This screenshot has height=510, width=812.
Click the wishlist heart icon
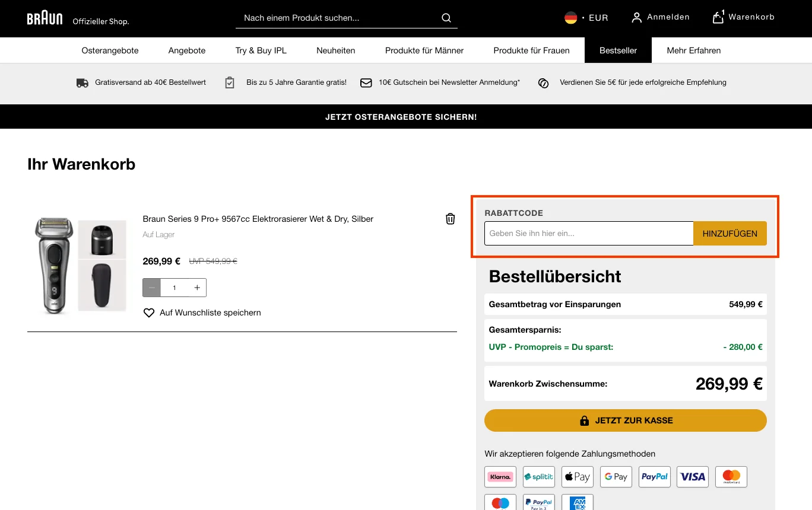(149, 313)
